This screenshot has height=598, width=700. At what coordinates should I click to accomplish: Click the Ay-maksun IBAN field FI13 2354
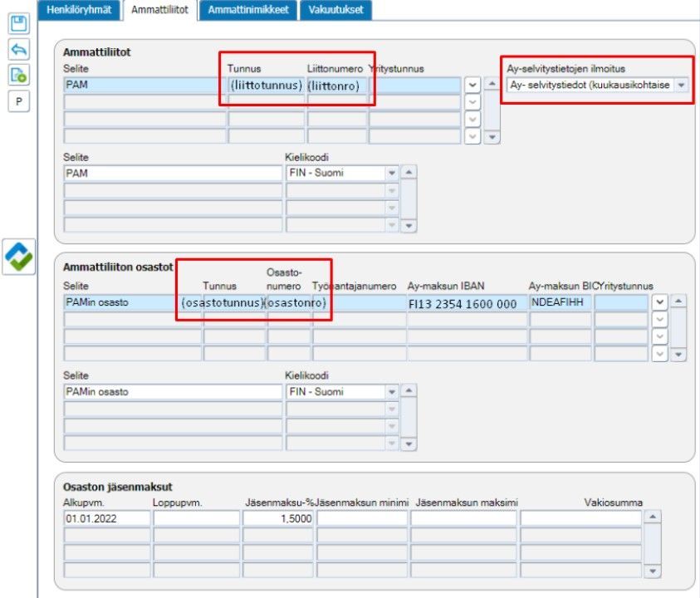(x=467, y=304)
